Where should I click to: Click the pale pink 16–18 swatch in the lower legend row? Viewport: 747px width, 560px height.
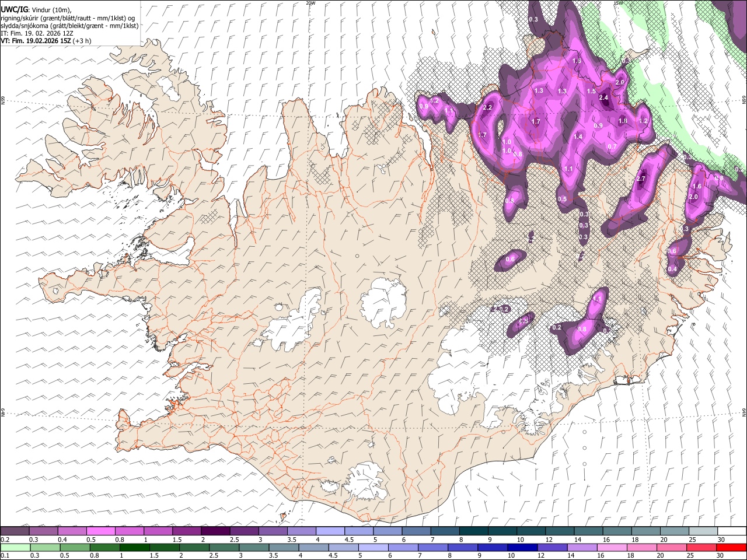tap(612, 547)
